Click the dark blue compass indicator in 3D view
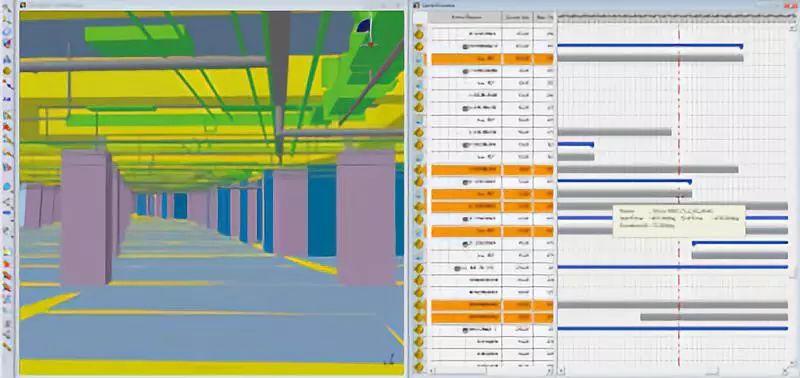 (364, 26)
